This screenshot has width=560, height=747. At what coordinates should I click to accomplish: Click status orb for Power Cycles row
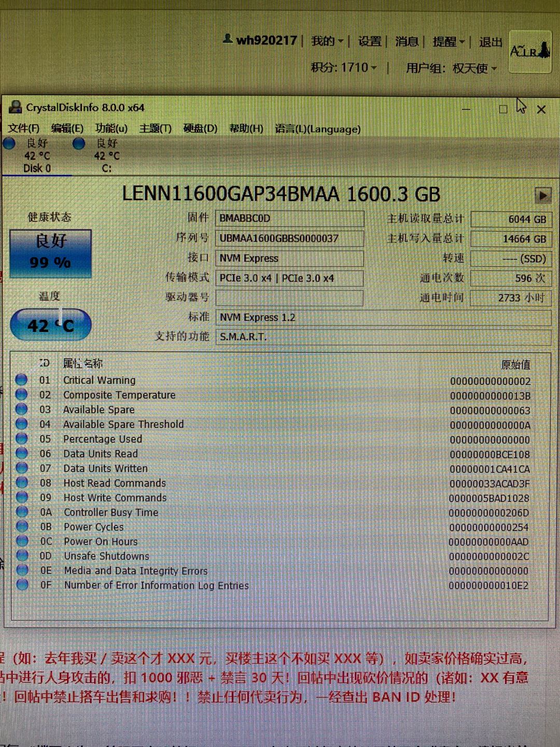[x=22, y=527]
